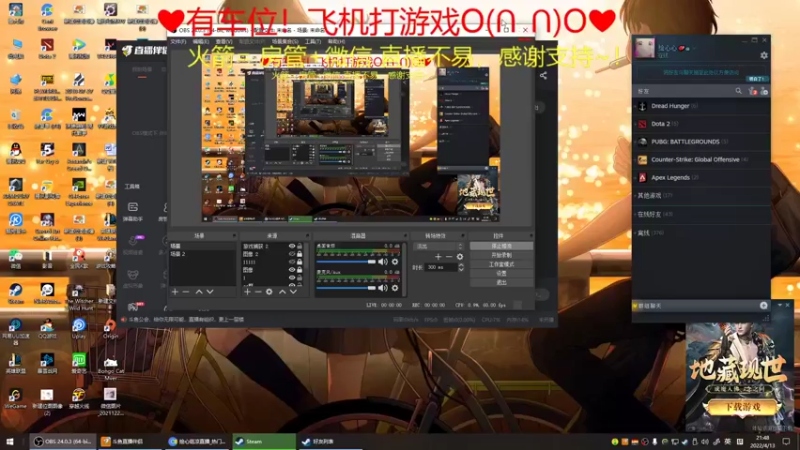Open 帮助(H) menu in OBS
Image resolution: width=800 pixels, height=450 pixels.
(336, 41)
